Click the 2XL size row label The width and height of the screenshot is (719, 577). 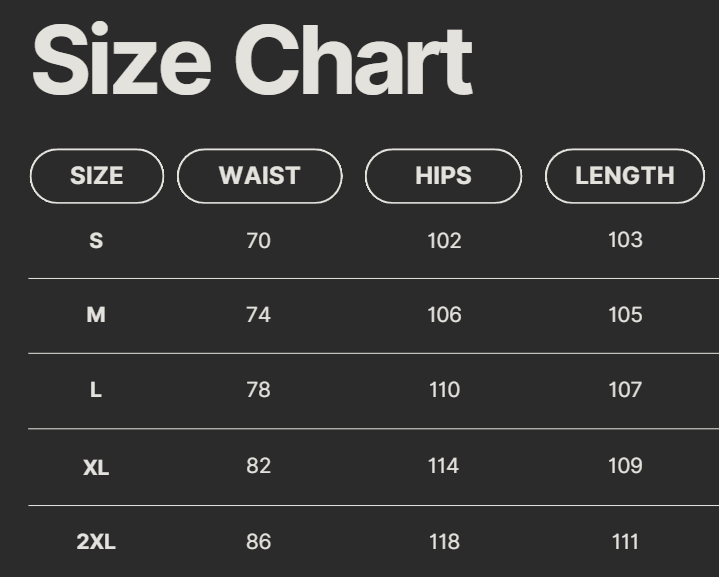click(x=96, y=542)
